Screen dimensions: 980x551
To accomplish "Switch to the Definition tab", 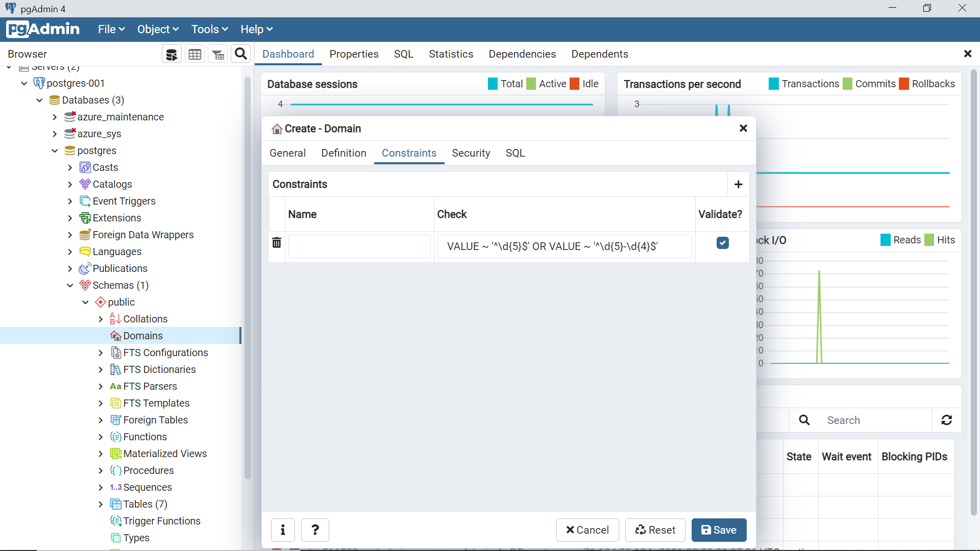I will (344, 153).
